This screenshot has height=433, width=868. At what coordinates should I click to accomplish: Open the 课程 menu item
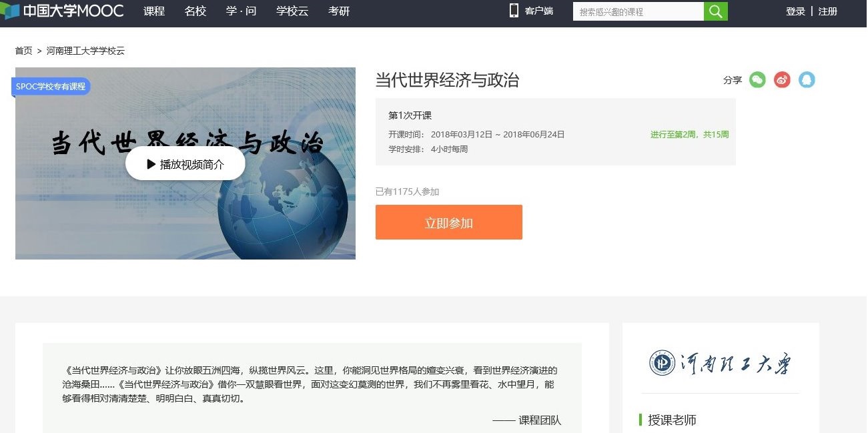click(x=154, y=11)
